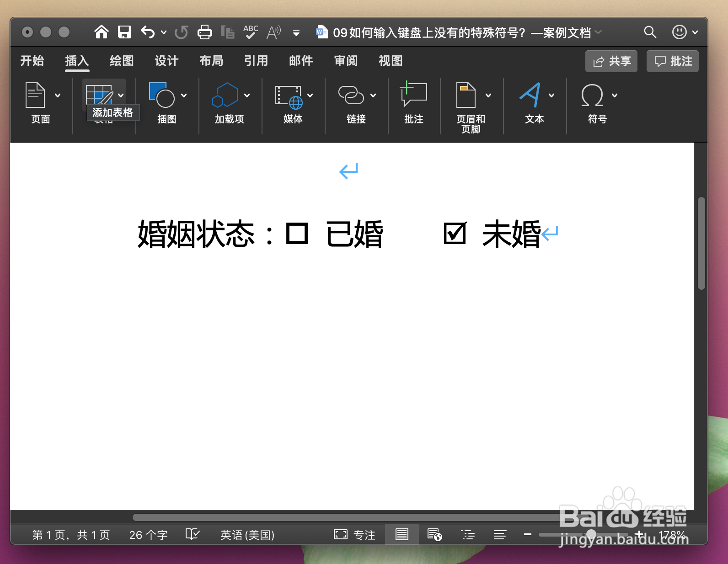Expand the smiley feedback dropdown arrow

(695, 32)
